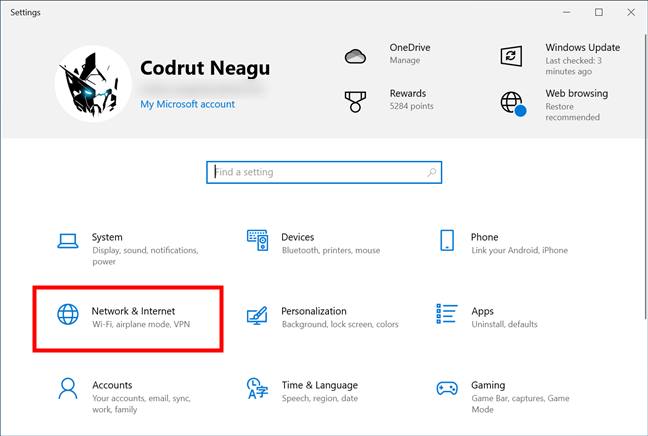Image resolution: width=648 pixels, height=436 pixels.
Task: Open the Network & Internet globe icon
Action: coord(68,314)
